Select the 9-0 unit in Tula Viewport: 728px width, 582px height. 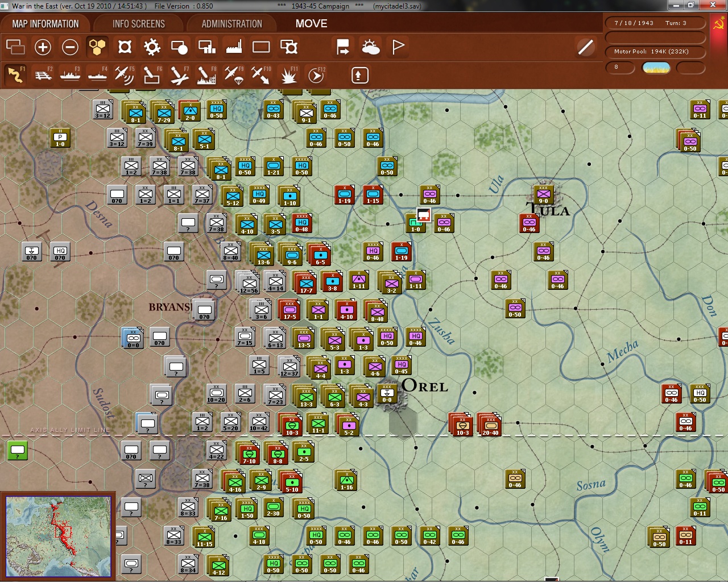coord(544,196)
